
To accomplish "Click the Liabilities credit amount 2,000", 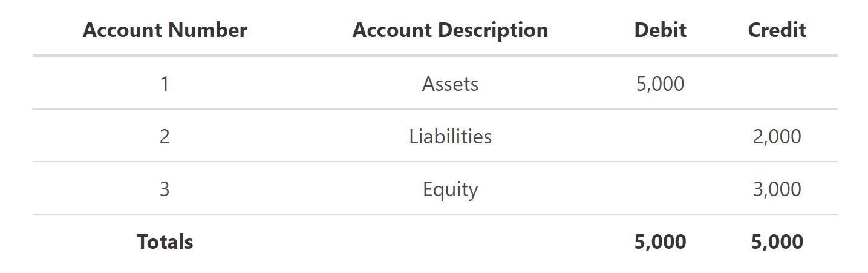I will click(x=777, y=136).
